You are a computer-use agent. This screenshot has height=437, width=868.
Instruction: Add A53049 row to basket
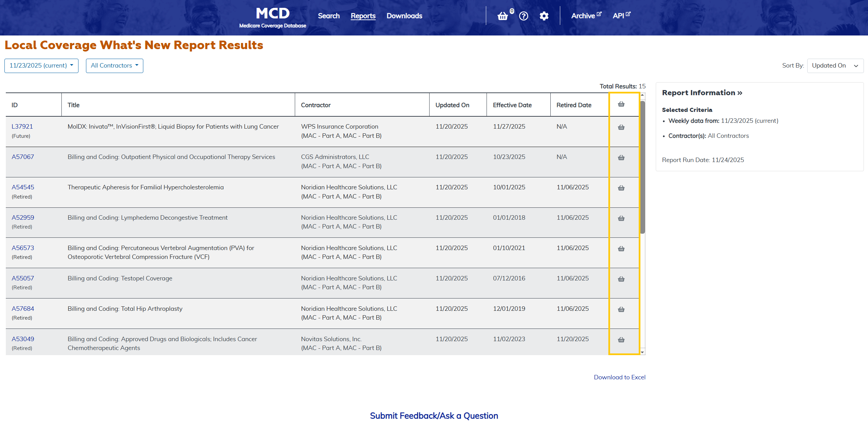coord(621,340)
